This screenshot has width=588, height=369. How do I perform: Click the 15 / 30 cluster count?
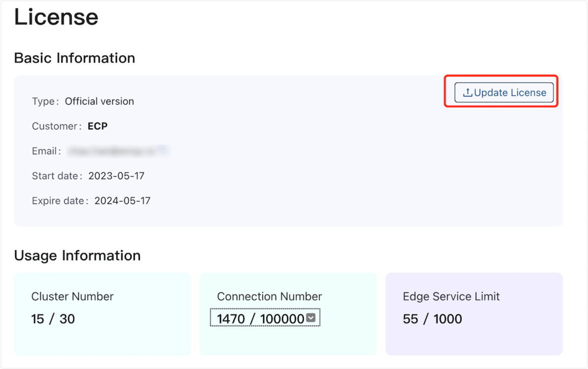54,319
